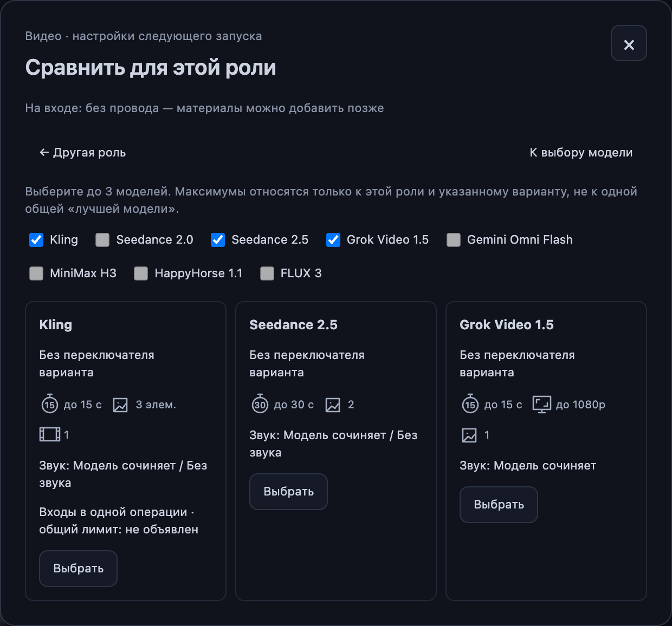Image resolution: width=672 pixels, height=626 pixels.
Task: Click the film strip icon in Kling card
Action: pyautogui.click(x=50, y=434)
